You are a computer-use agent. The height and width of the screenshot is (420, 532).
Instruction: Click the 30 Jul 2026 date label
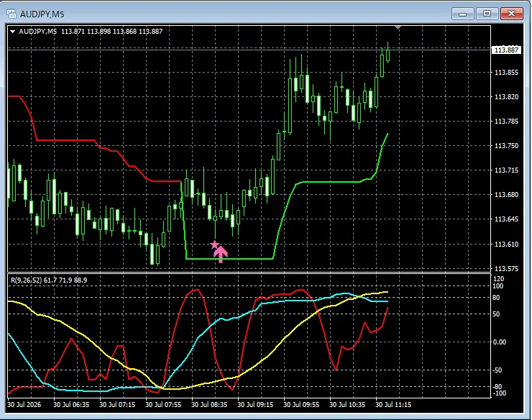(x=24, y=405)
